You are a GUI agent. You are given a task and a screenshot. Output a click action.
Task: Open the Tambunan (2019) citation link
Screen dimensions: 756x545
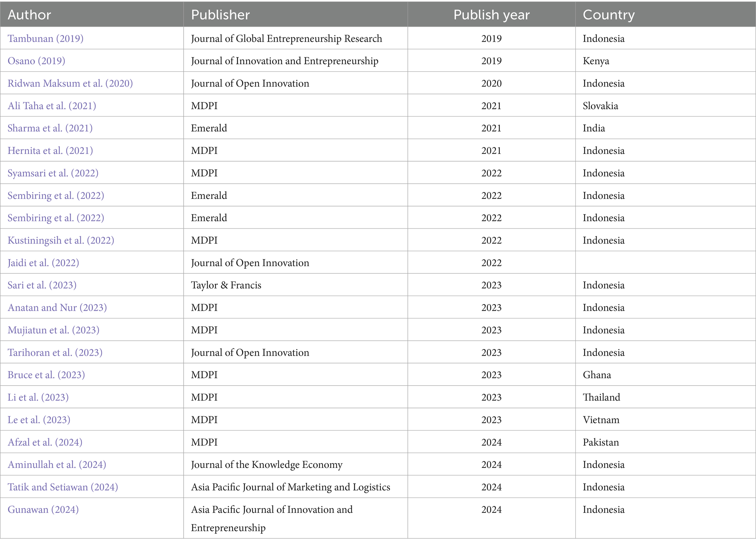coord(45,38)
